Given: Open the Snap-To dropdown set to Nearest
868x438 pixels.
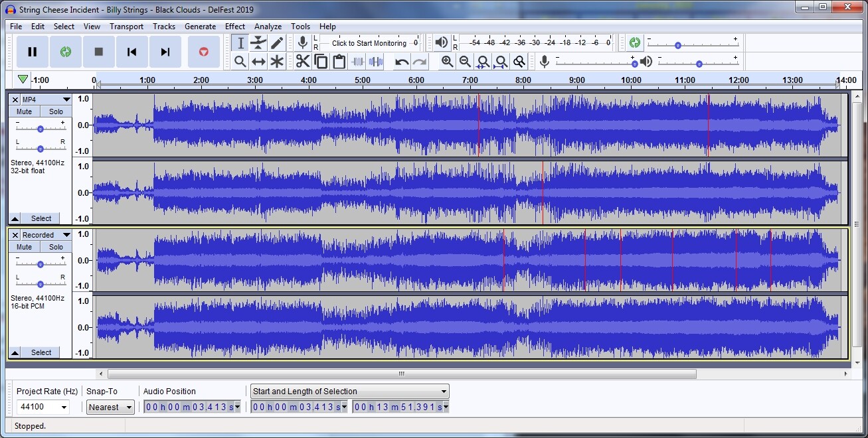Looking at the screenshot, I should tap(110, 407).
